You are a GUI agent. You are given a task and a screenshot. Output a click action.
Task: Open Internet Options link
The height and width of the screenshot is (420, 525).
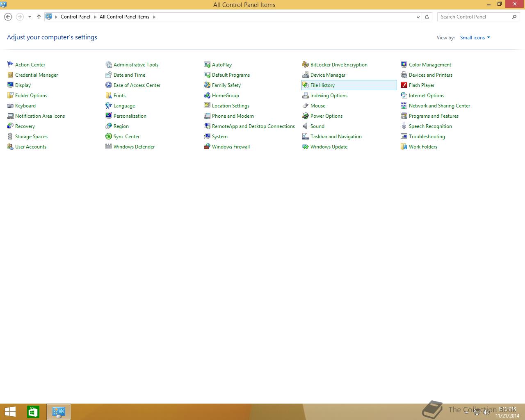(427, 96)
